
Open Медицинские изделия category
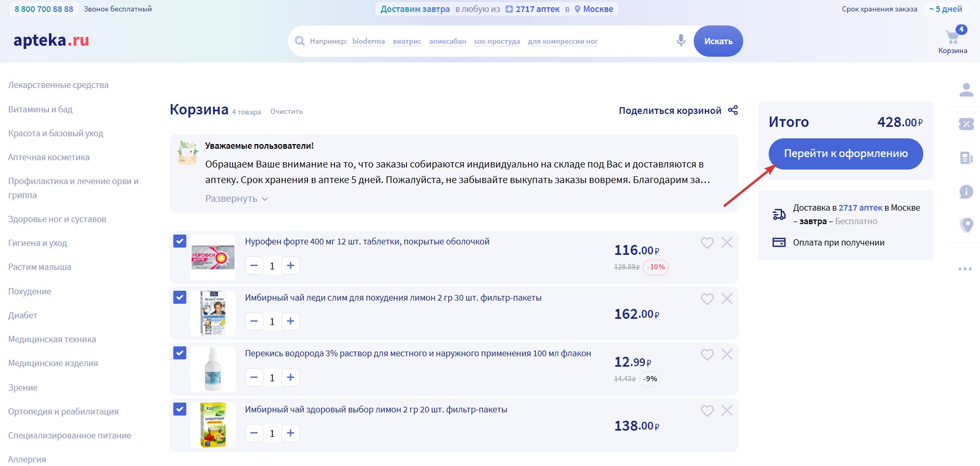tap(53, 363)
